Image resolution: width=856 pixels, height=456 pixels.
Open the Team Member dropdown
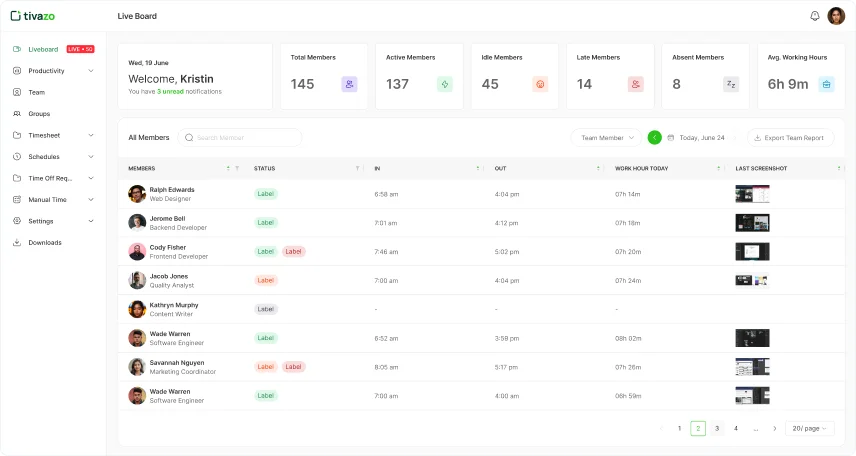pos(606,138)
